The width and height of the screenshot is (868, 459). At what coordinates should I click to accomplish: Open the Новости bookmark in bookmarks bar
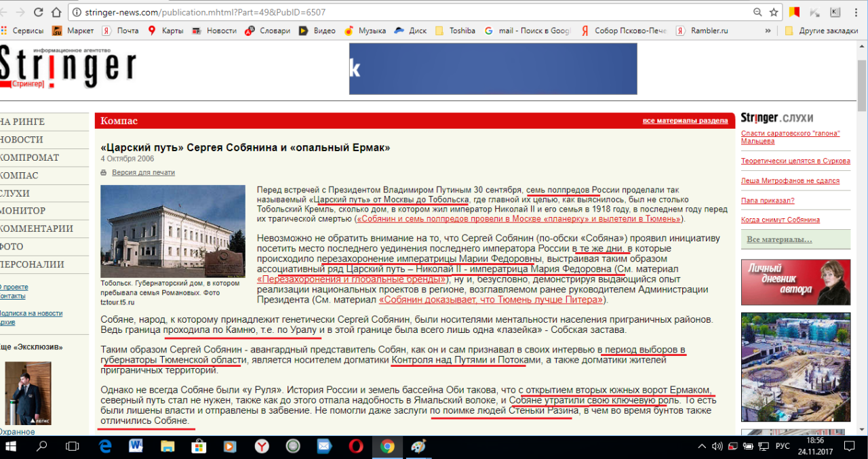pos(214,31)
